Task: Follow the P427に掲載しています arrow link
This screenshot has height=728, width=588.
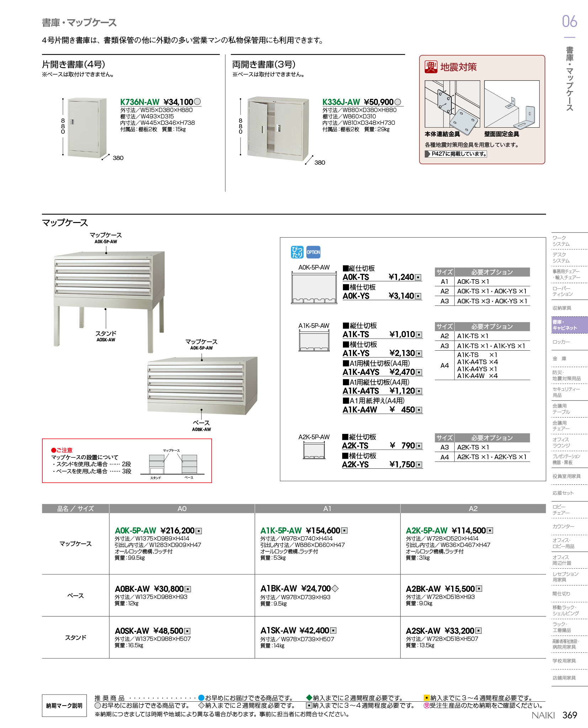Action: point(456,154)
